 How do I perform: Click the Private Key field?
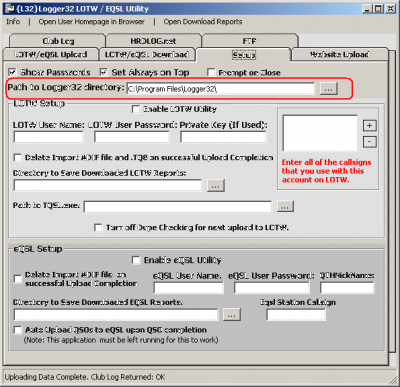click(223, 137)
